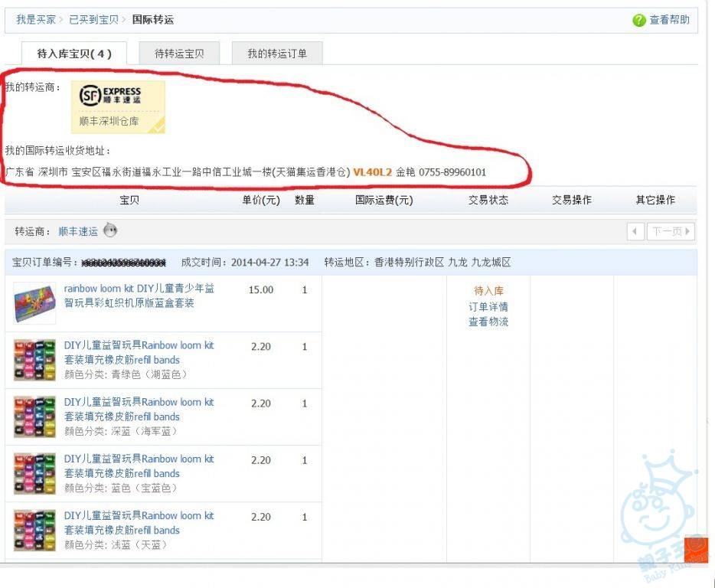Open the 待入库宝贝 (4) tab
The image size is (715, 588).
click(x=74, y=54)
